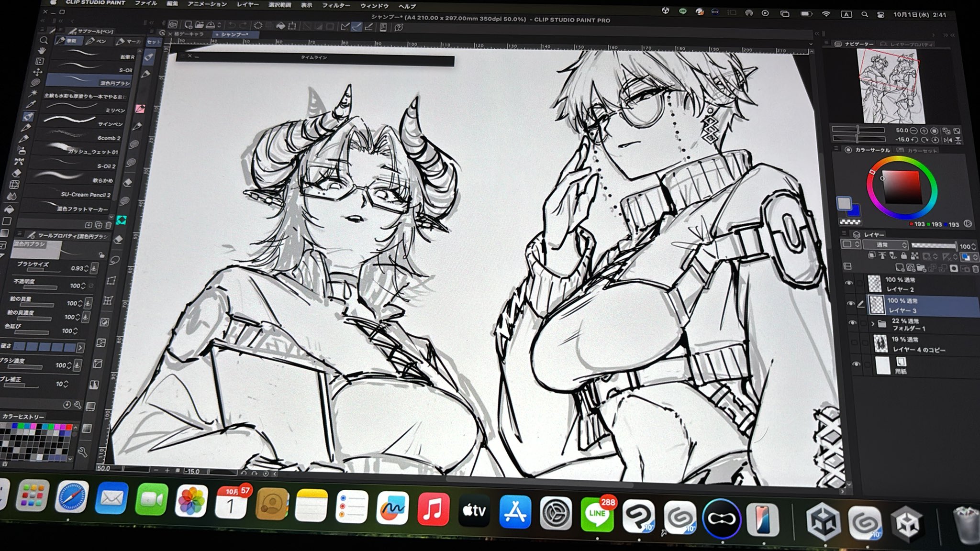This screenshot has width=980, height=551.
Task: Open the 通常 blending mode dropdown
Action: pyautogui.click(x=885, y=245)
